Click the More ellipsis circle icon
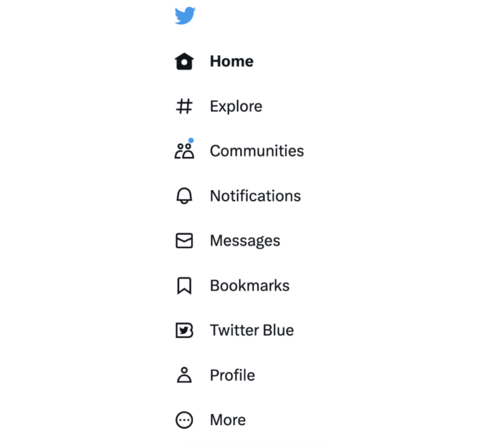 pyautogui.click(x=184, y=420)
